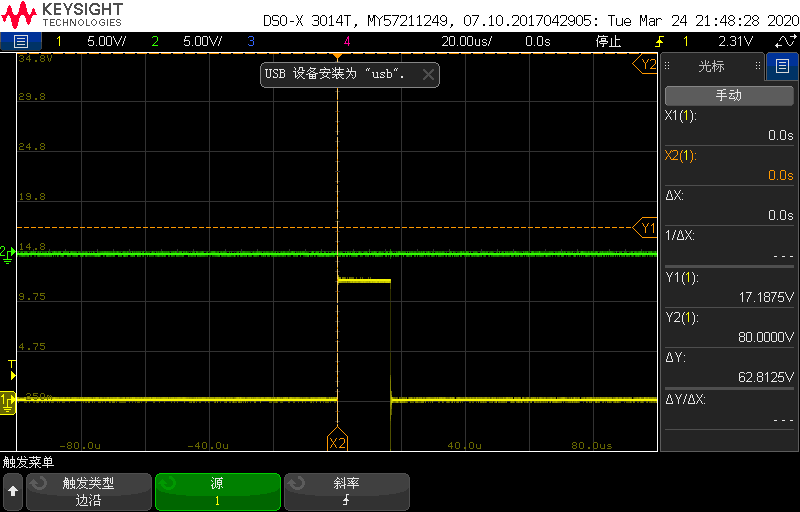Tap the ΔX readout

[x=729, y=205]
